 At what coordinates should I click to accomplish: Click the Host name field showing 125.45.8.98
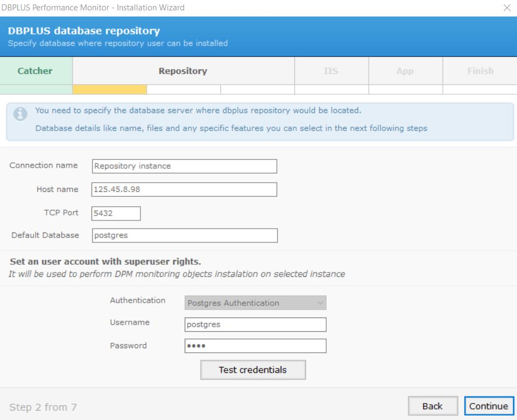pos(184,190)
